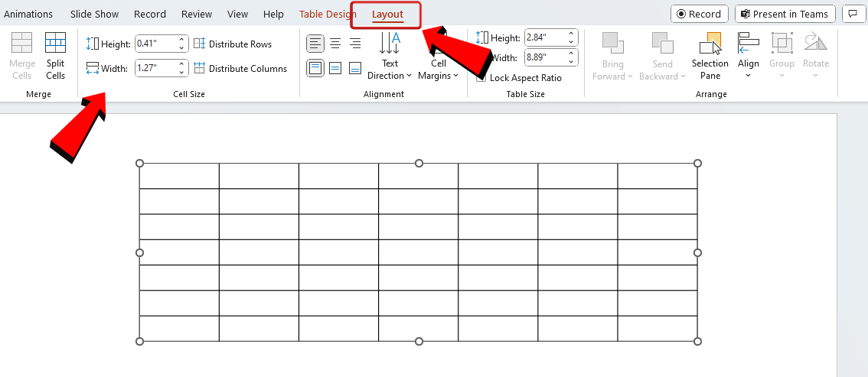Open the Review tab
The image size is (868, 377).
[197, 15]
